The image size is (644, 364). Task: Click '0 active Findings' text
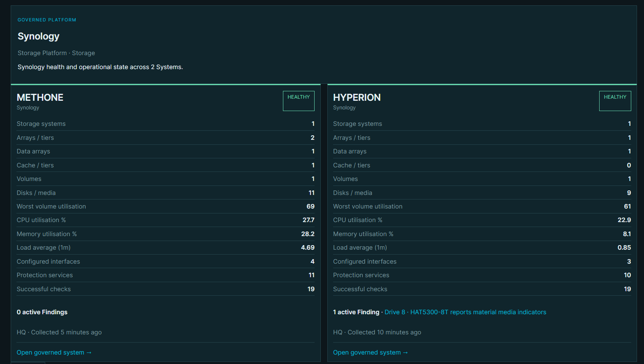coord(42,312)
